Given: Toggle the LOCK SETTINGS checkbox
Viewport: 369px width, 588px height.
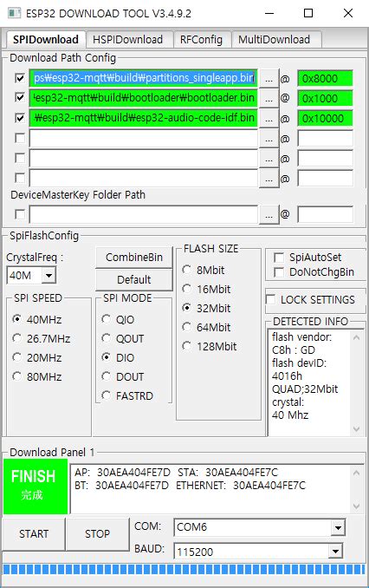Looking at the screenshot, I should click(x=270, y=299).
